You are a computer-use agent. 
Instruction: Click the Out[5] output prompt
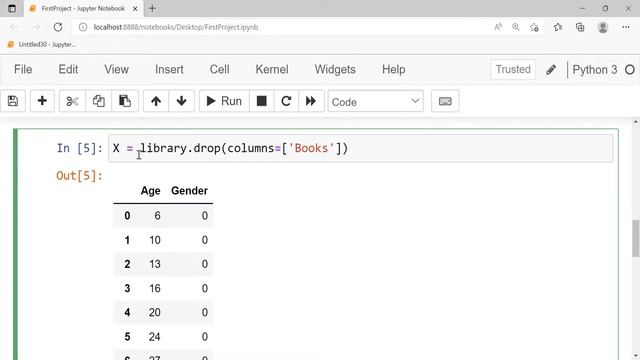point(80,176)
